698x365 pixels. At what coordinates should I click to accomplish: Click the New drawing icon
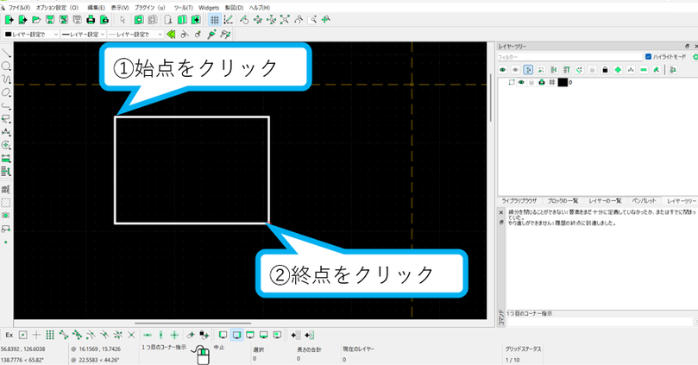coord(9,20)
